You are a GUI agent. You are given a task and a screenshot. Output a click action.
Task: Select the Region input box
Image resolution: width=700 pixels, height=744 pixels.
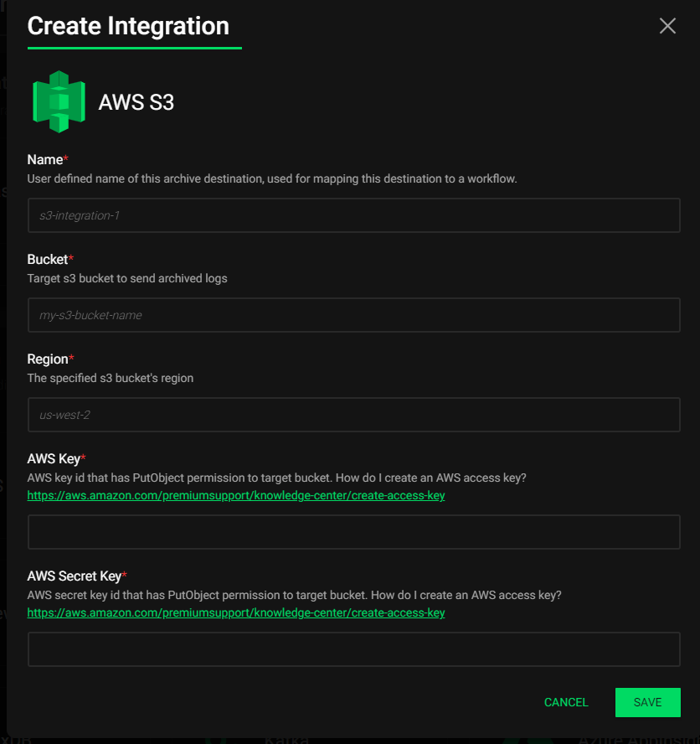pos(354,415)
